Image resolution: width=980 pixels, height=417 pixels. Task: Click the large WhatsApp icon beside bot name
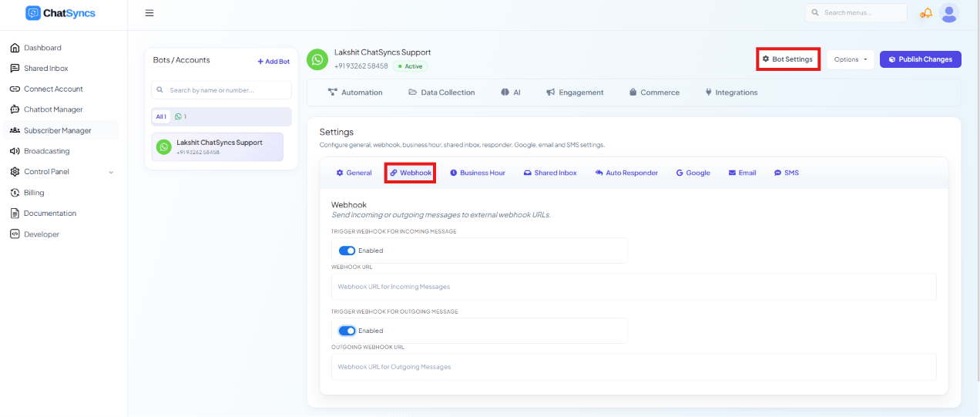[317, 59]
